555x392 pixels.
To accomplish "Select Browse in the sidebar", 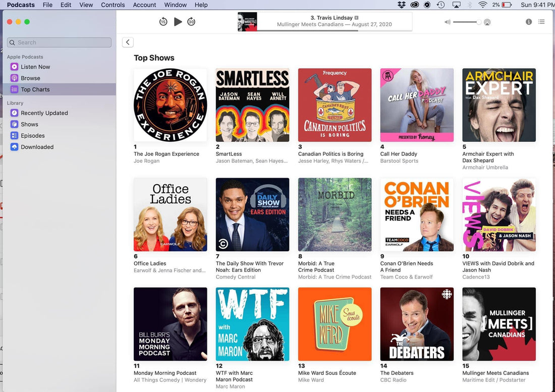I will click(x=30, y=78).
